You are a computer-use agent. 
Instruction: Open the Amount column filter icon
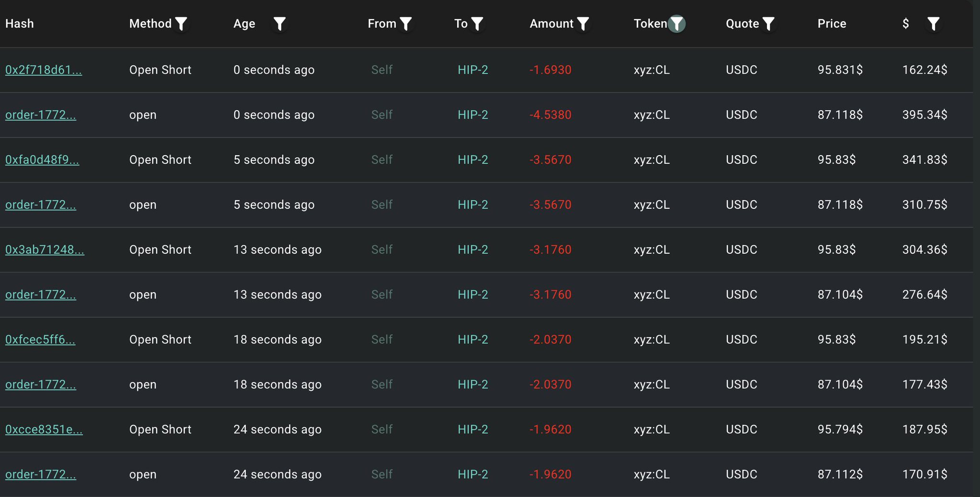[583, 23]
